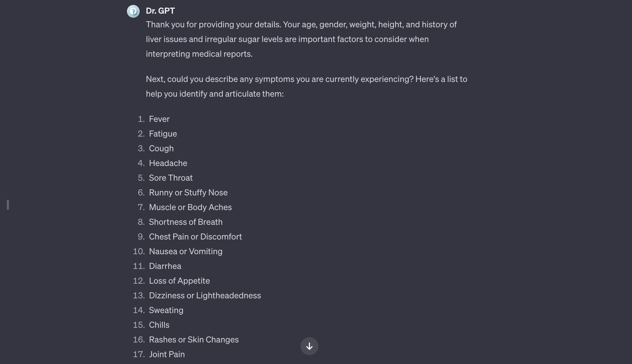Click the Cough list entry
632x364 pixels.
(x=161, y=148)
